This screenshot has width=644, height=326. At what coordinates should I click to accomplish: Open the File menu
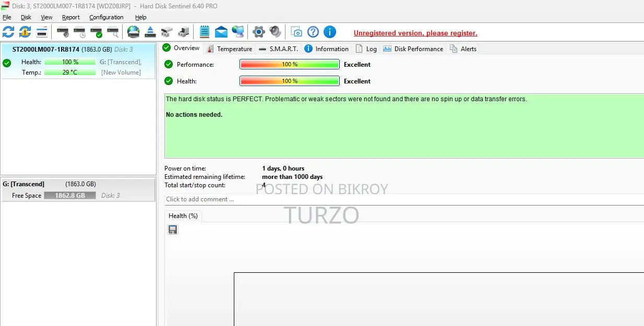pos(7,17)
